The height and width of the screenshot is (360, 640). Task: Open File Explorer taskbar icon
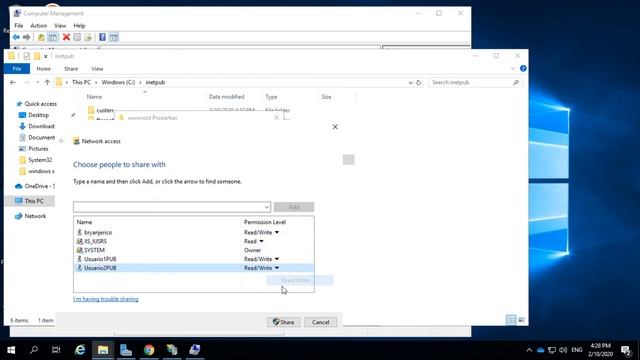pos(103,350)
